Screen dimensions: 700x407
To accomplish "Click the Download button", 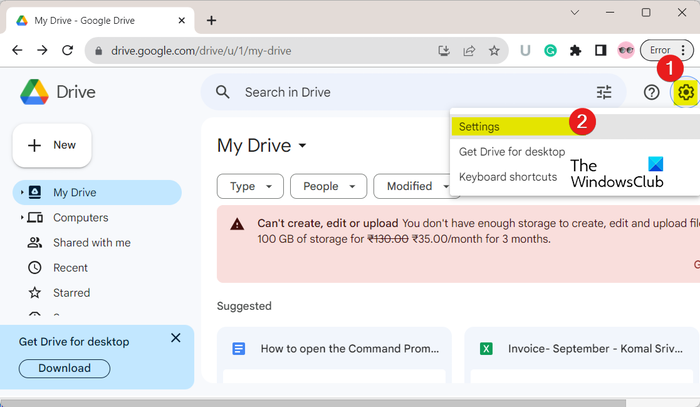I will click(64, 368).
